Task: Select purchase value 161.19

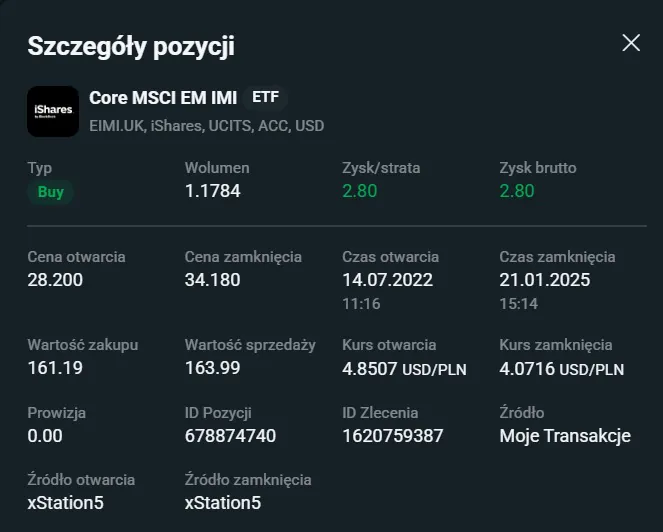Action: coord(55,368)
